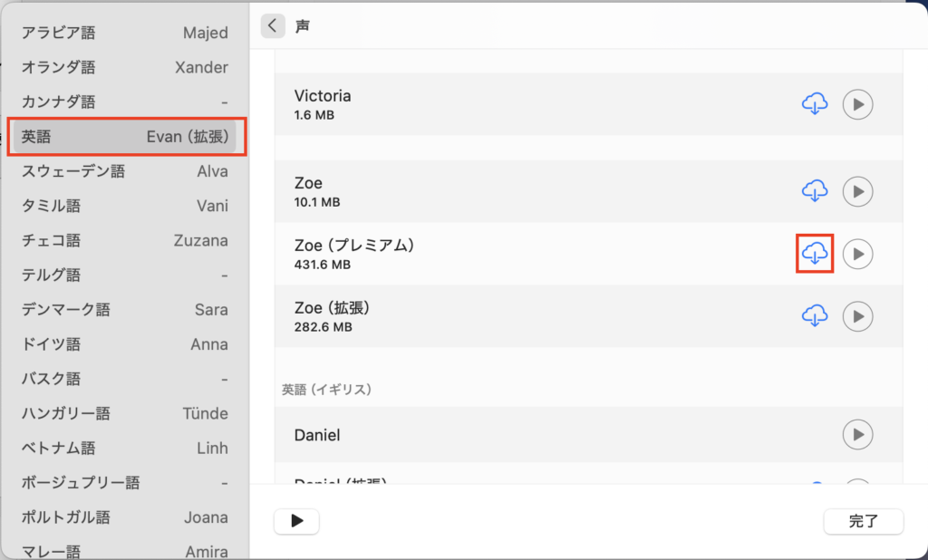
Task: Select ドイツ語 language row
Action: tap(125, 344)
